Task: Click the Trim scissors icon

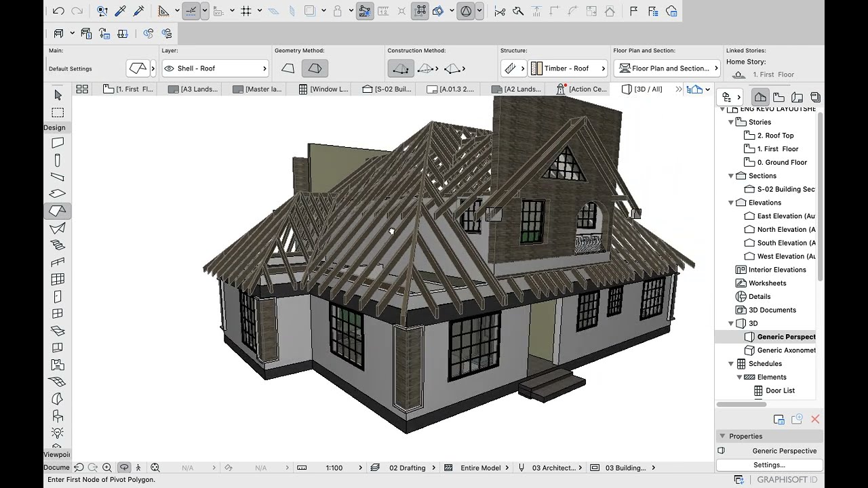Action: (x=500, y=11)
